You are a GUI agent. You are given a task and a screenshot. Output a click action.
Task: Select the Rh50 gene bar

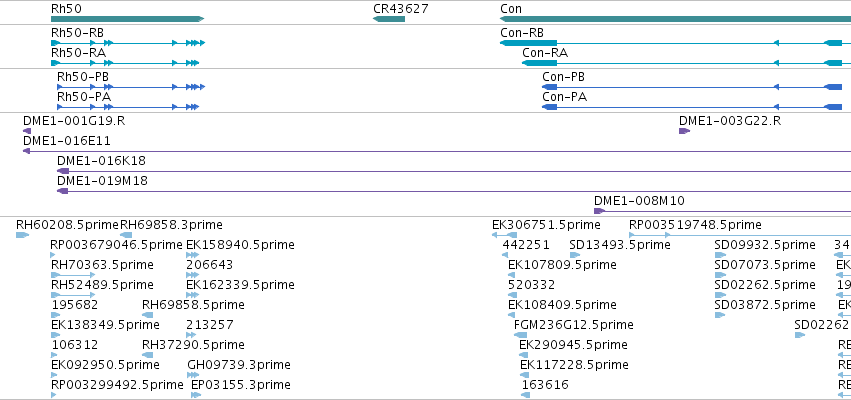coord(128,19)
